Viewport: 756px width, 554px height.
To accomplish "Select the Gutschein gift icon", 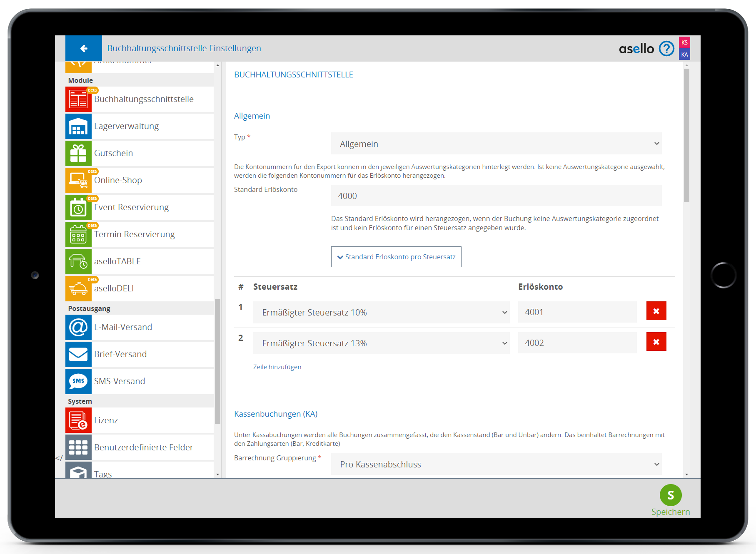I will pos(78,154).
